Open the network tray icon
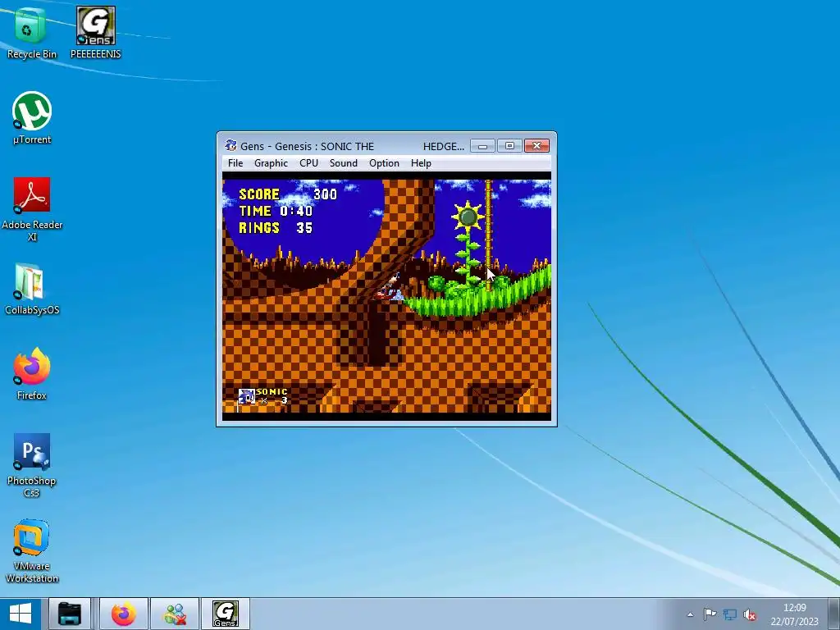 [x=729, y=614]
